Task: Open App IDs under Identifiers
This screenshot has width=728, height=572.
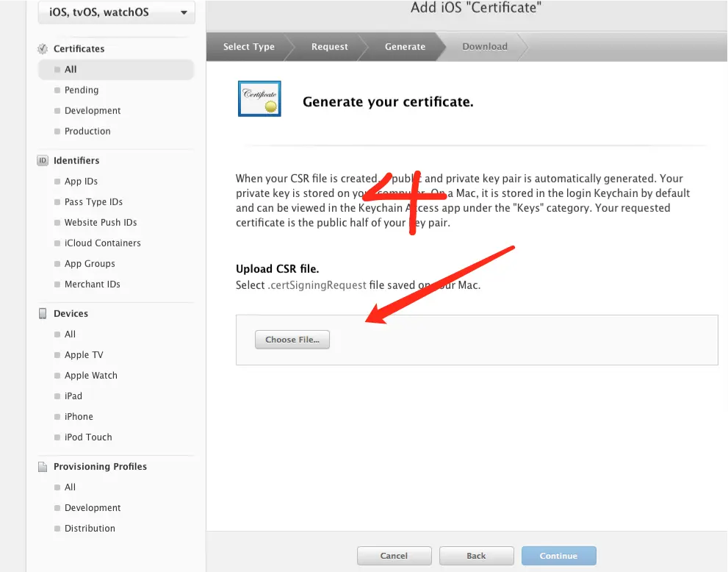Action: pos(81,182)
